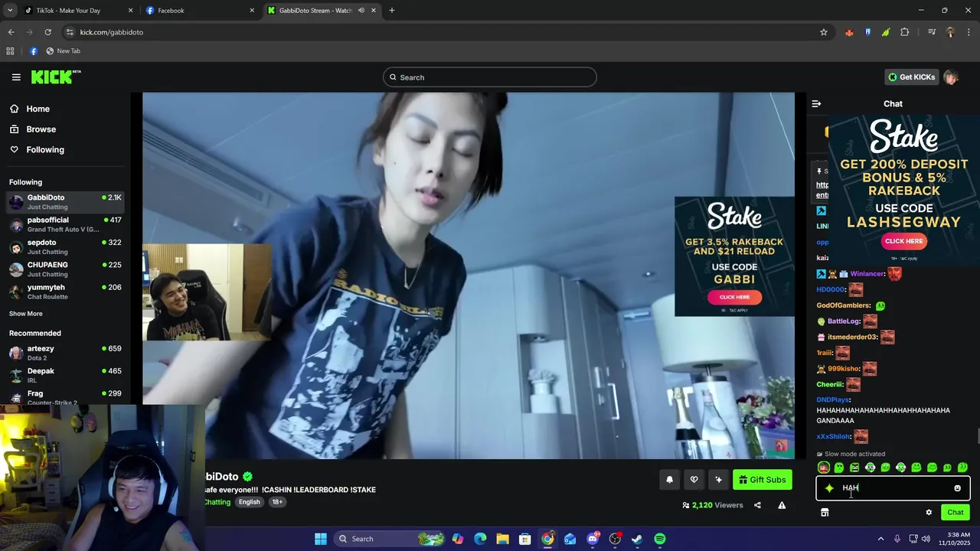Open the Kick hamburger sidebar menu

coord(16,77)
